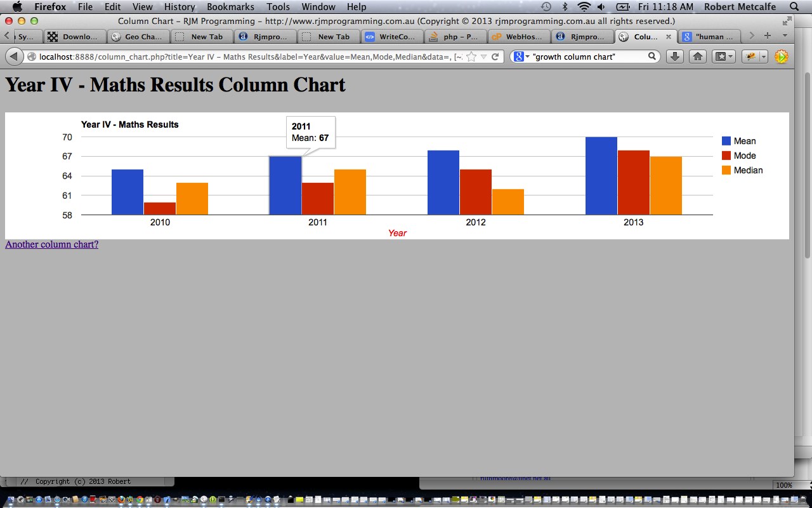Open the search engine dropdown

click(x=521, y=57)
